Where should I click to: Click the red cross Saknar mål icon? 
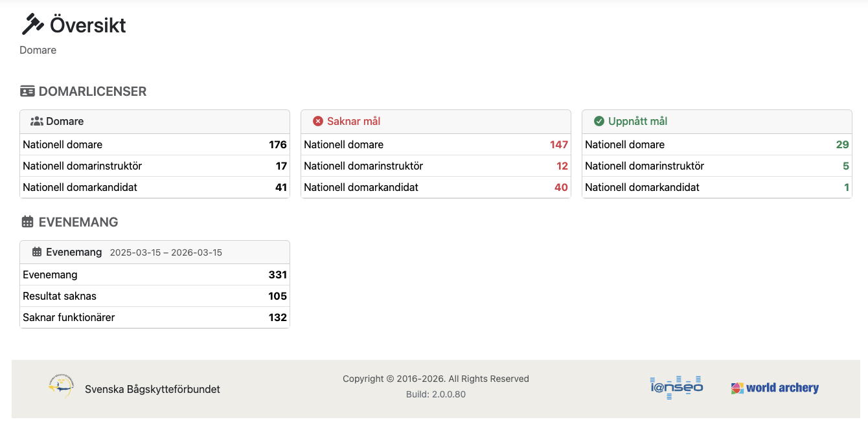(318, 121)
